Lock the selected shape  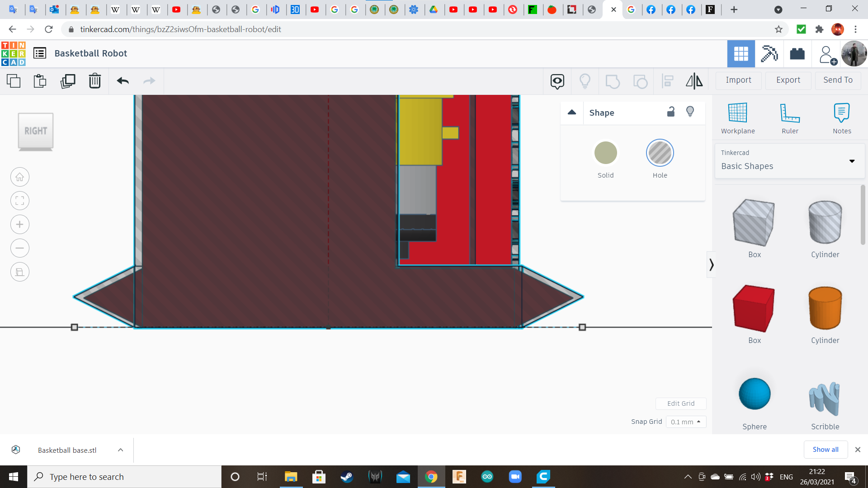(x=671, y=112)
